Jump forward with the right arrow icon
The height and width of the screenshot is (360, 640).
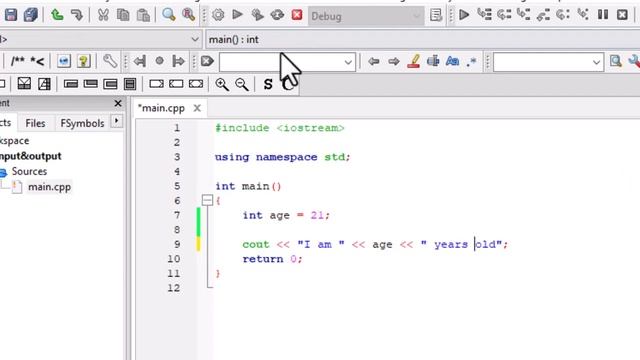[179, 61]
